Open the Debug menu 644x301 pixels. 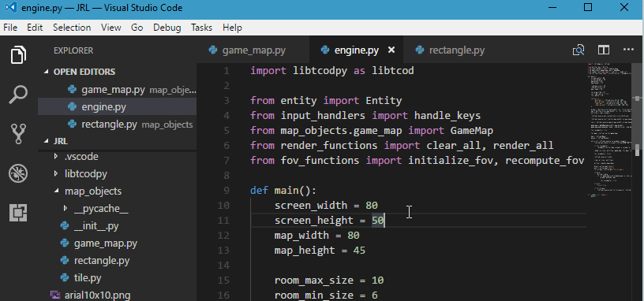(167, 28)
